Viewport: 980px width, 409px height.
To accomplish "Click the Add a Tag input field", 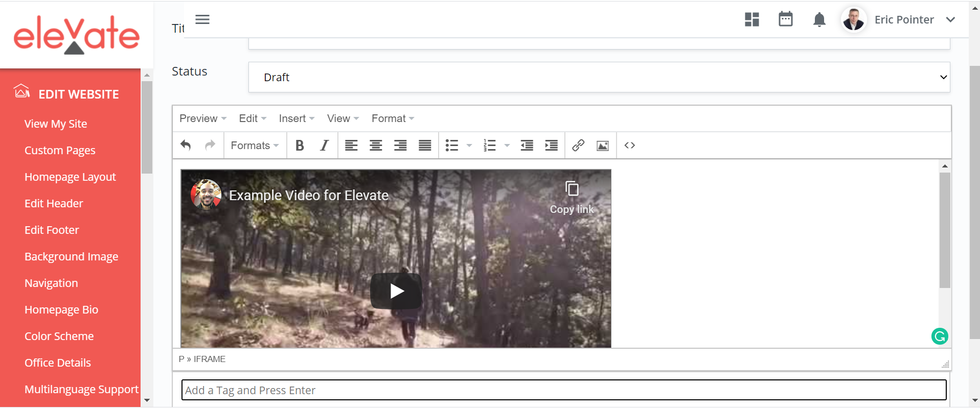I will click(564, 390).
